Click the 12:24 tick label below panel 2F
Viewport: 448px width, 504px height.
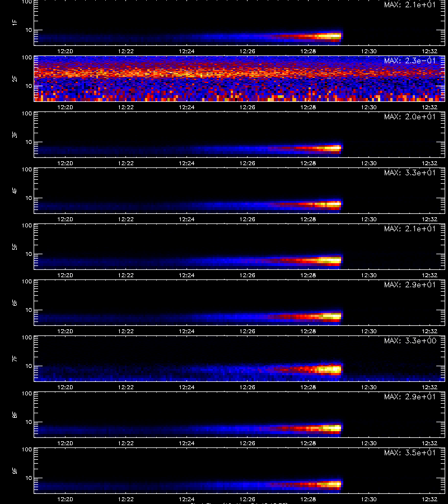tap(186, 108)
